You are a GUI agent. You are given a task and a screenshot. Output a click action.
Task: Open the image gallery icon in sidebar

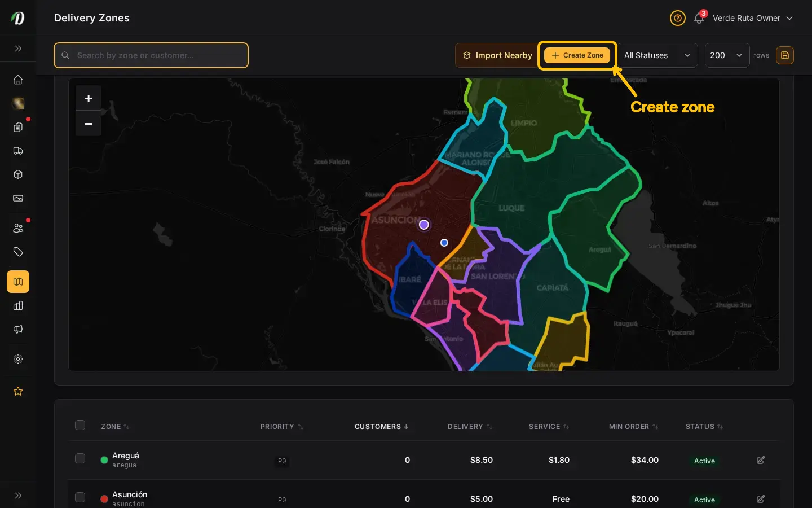coord(18,198)
